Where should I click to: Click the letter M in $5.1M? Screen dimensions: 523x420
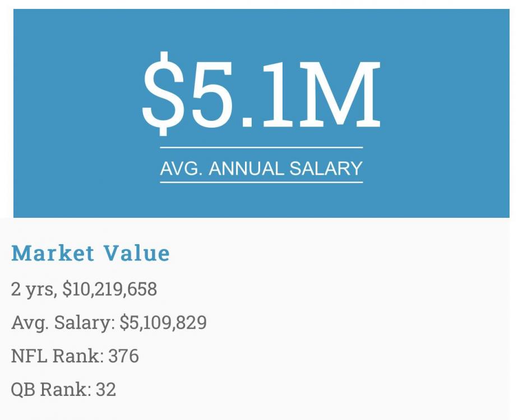pos(342,92)
